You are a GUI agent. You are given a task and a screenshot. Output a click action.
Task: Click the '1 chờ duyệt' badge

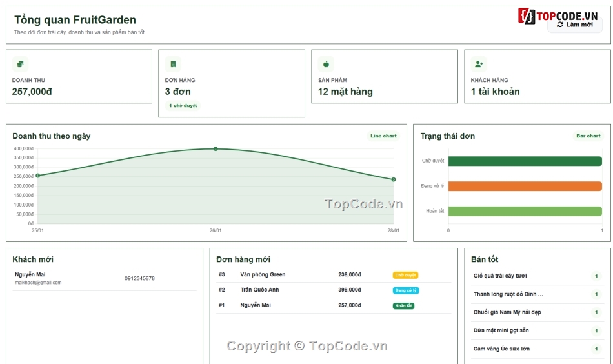(x=183, y=106)
